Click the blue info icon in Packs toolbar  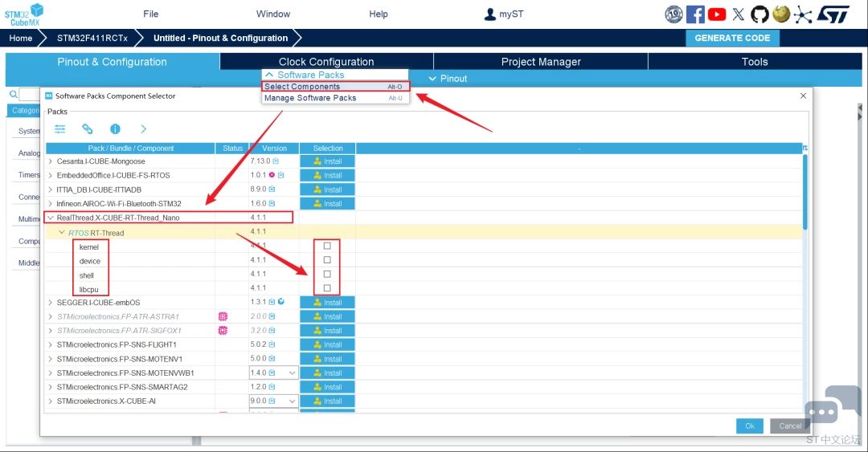[x=115, y=129]
